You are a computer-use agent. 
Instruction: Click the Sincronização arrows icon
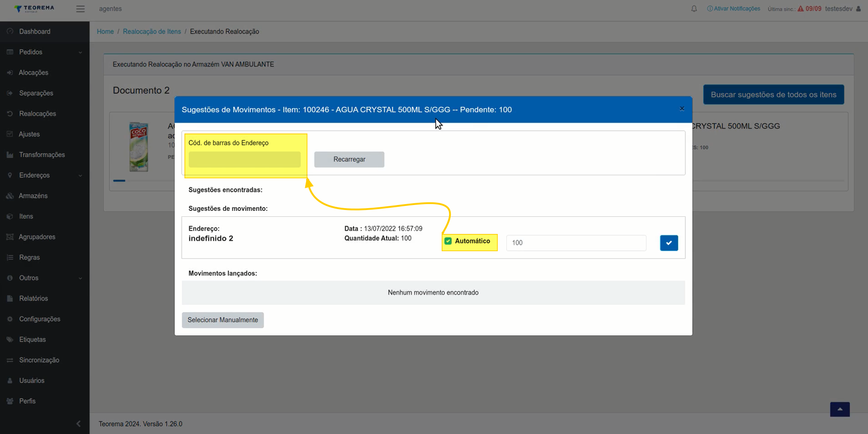point(10,360)
